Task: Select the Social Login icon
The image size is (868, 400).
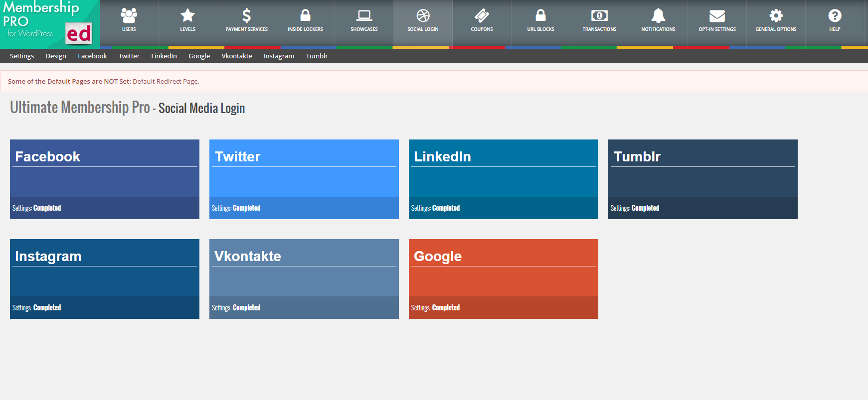Action: pos(423,16)
